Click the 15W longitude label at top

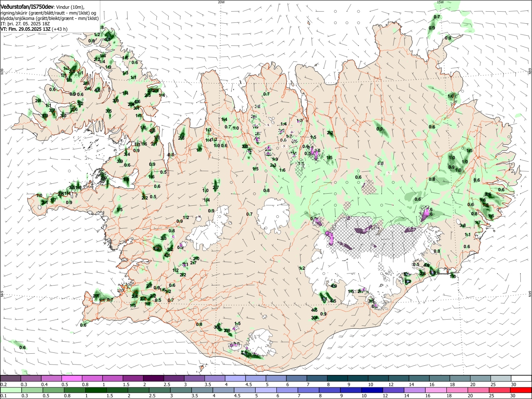pos(441,2)
